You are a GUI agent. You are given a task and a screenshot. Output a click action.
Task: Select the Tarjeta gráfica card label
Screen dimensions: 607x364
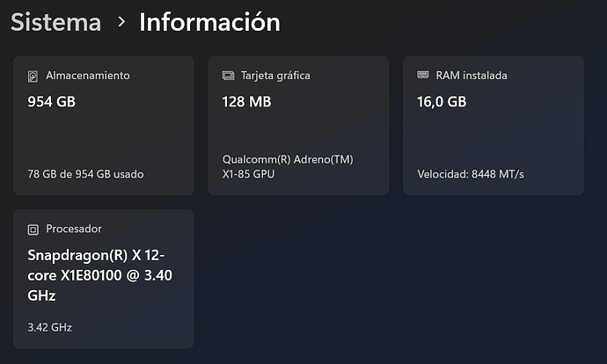(x=276, y=76)
